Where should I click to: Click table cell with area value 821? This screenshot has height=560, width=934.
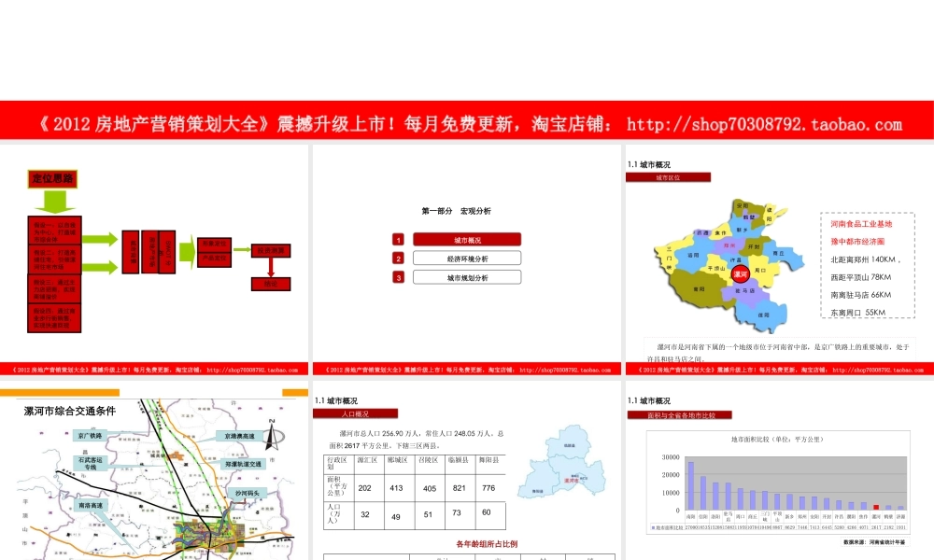(460, 488)
